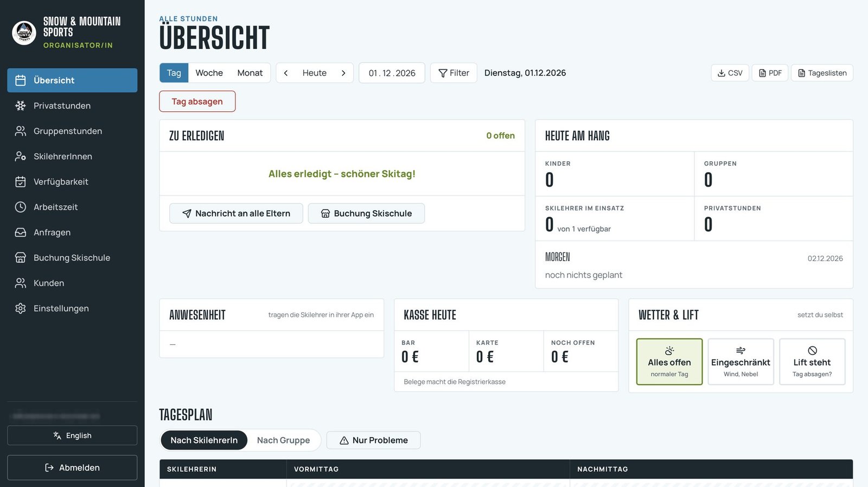The image size is (868, 487).
Task: Go to Gruppenstunden in the sidebar
Action: click(72, 131)
